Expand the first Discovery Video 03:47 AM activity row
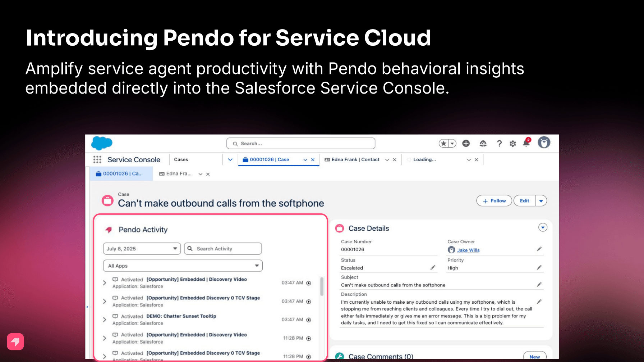This screenshot has height=362, width=644. pyautogui.click(x=105, y=283)
